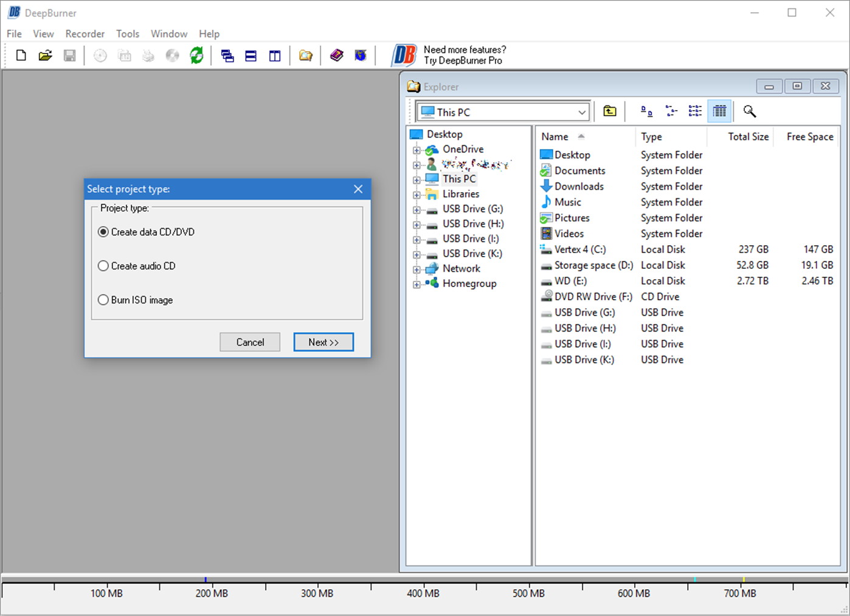Select Desktop in the folder tree
Image resolution: width=850 pixels, height=616 pixels.
tap(444, 134)
